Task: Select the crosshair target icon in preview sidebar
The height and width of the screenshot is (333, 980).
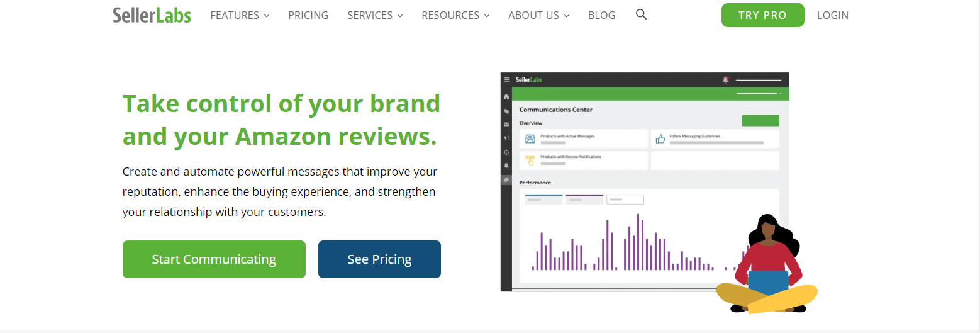Action: point(506,152)
